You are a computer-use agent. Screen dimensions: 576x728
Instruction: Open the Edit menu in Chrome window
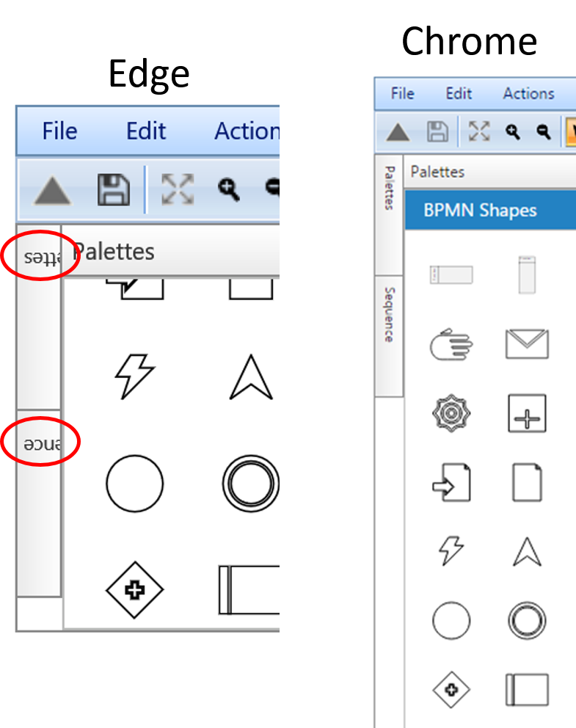tap(459, 93)
